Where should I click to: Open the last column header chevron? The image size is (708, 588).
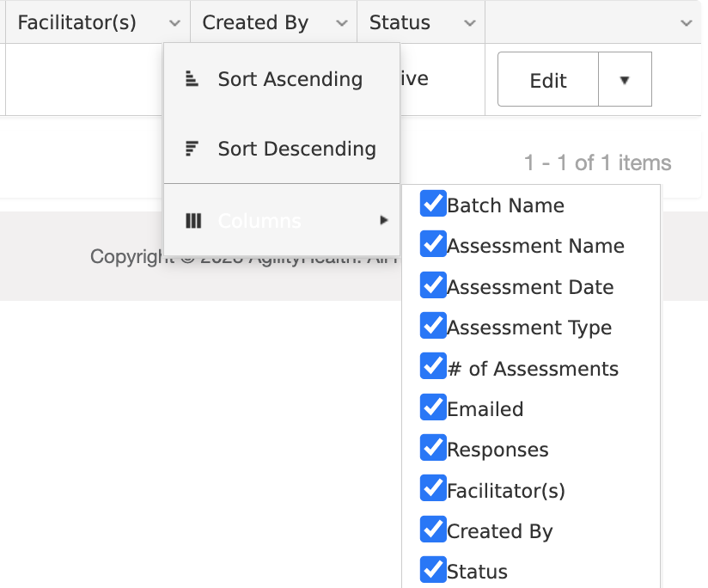click(x=687, y=23)
